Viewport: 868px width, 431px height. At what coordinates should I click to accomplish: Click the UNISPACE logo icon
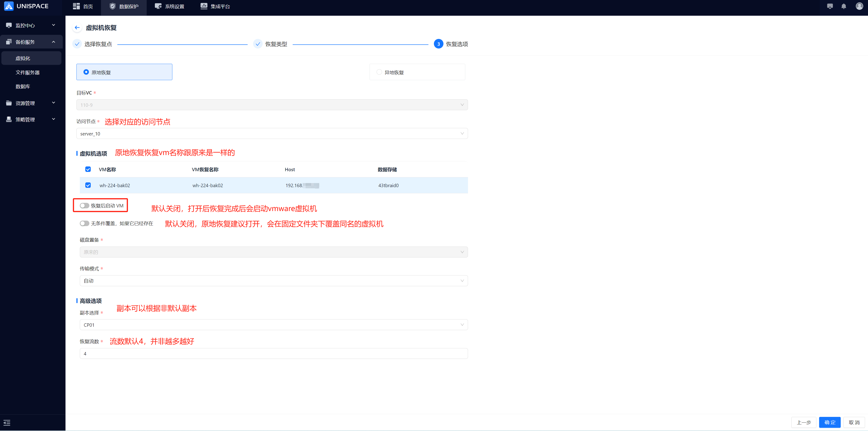point(9,6)
